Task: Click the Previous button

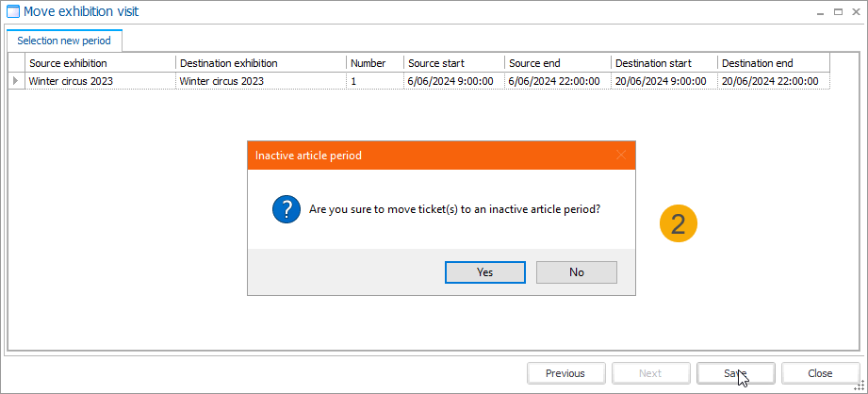Action: pos(565,373)
